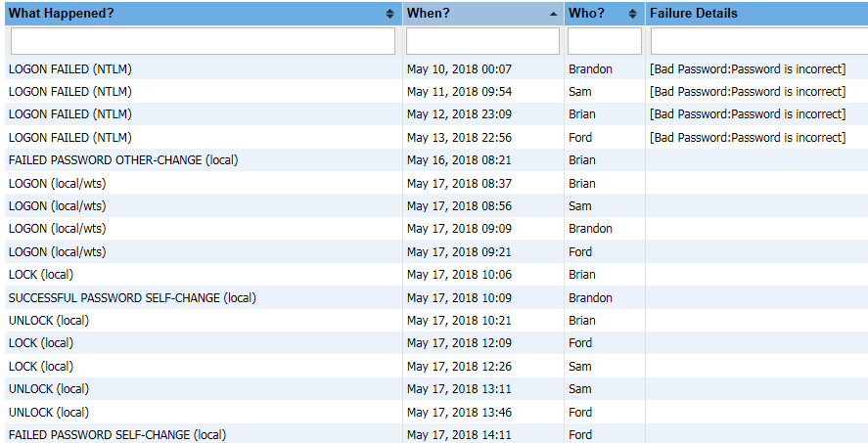Click LOGON (local/wts) event at 08:56

(x=57, y=206)
